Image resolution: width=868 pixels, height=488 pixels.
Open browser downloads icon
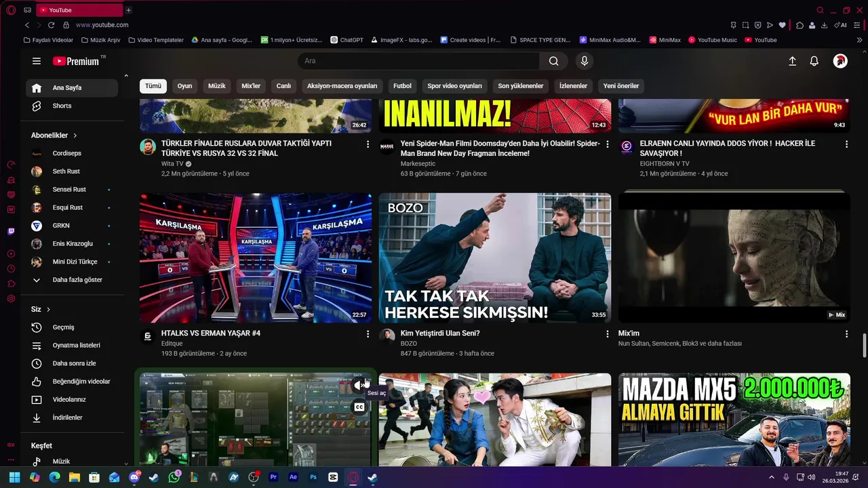824,25
